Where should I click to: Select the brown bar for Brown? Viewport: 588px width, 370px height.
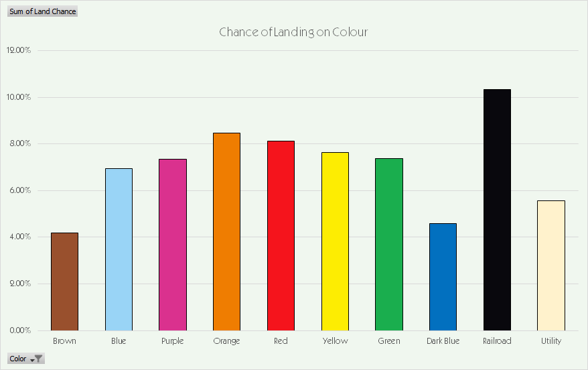(x=64, y=282)
